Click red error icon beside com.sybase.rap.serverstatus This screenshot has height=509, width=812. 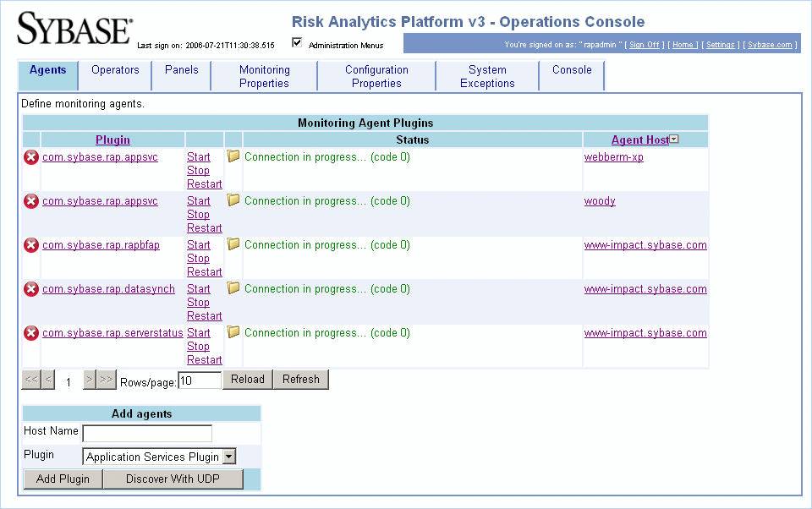pyautogui.click(x=31, y=333)
